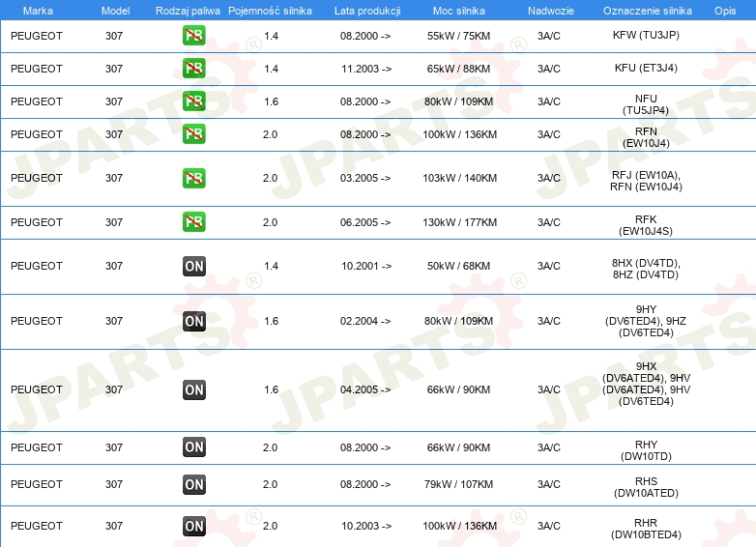This screenshot has width=756, height=547.
Task: Select the 8HX (DV4TD), 8HZ (DV4TD) cell
Action: (x=646, y=269)
